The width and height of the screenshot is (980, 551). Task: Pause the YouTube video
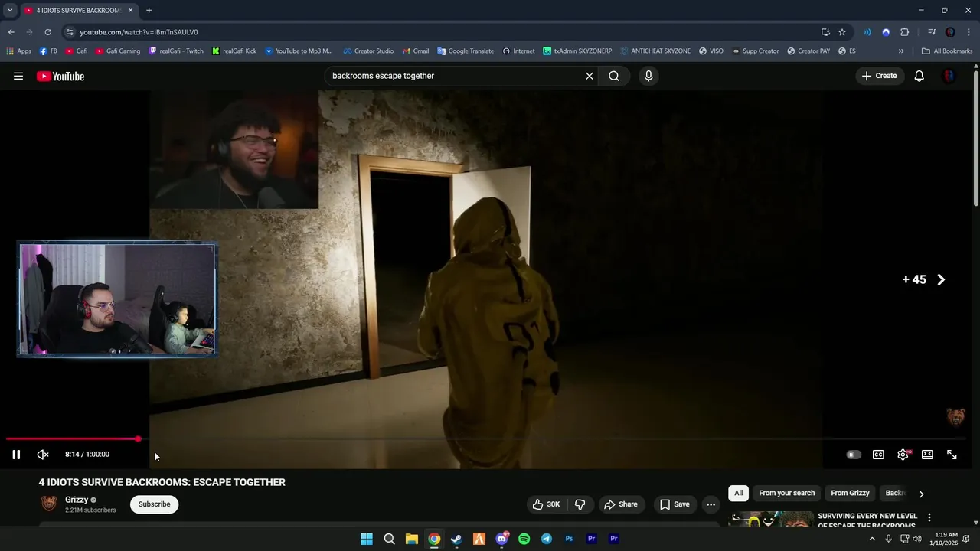[16, 455]
